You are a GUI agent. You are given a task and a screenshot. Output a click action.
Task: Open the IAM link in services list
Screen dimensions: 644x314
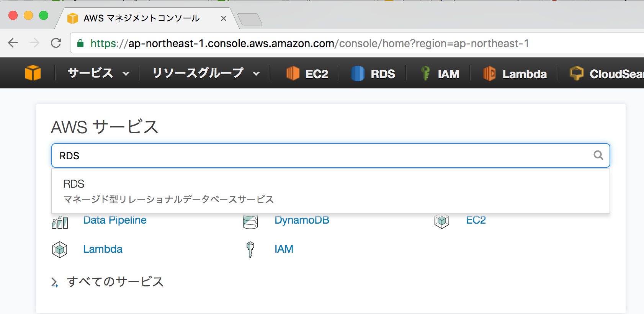(x=284, y=249)
